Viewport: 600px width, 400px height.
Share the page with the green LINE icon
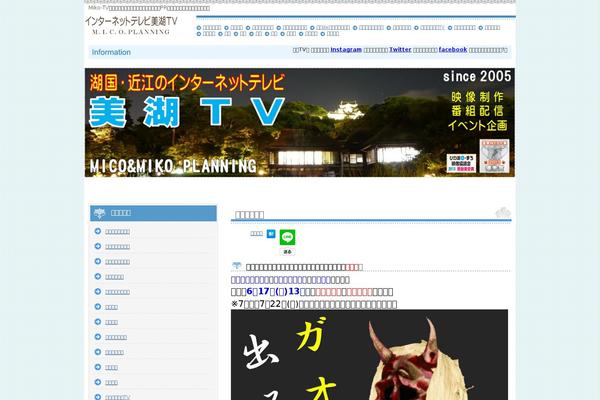(x=287, y=237)
